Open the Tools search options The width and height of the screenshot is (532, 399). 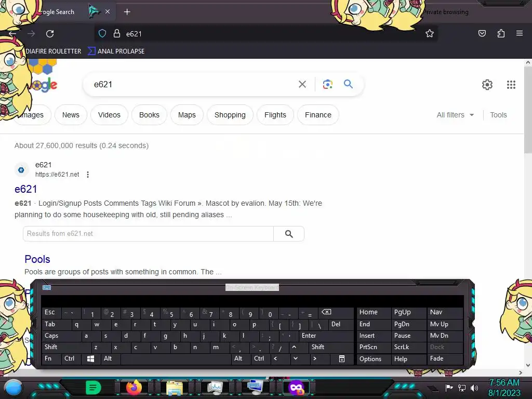tap(498, 115)
